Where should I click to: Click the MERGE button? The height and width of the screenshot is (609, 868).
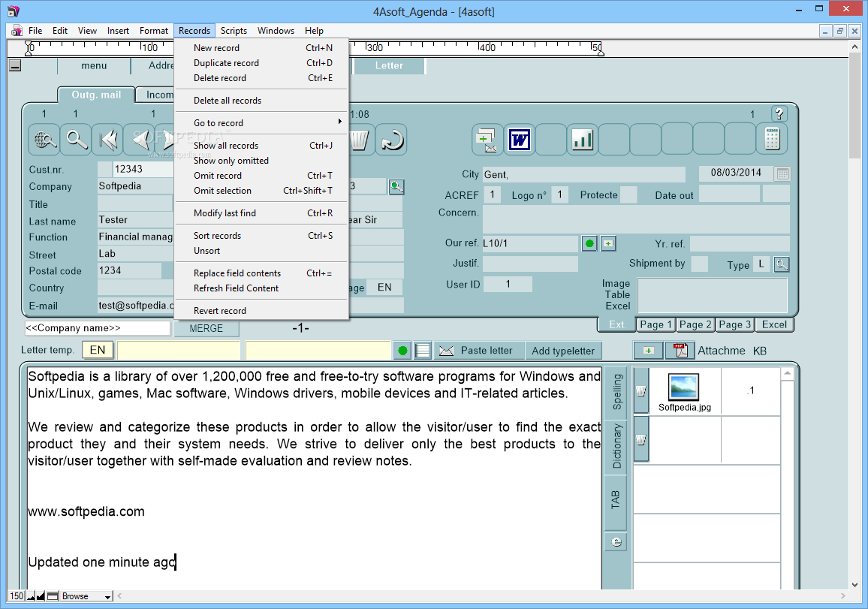(206, 329)
